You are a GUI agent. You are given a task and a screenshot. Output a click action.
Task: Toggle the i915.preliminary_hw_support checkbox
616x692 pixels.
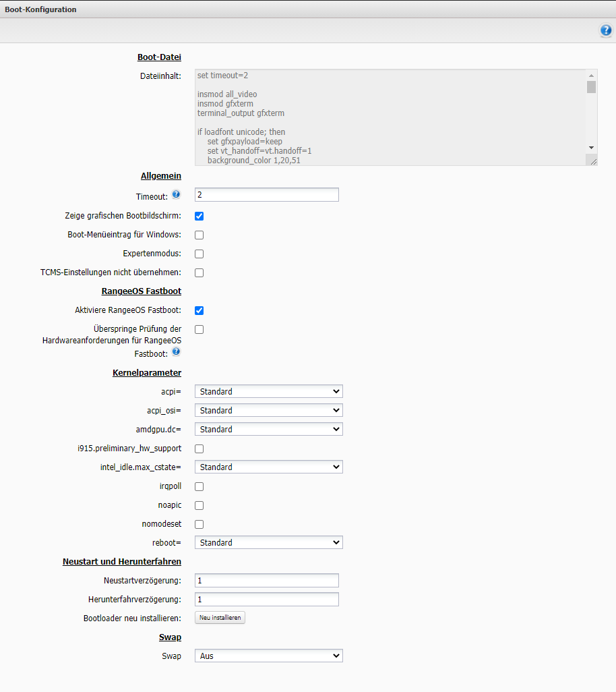point(199,449)
